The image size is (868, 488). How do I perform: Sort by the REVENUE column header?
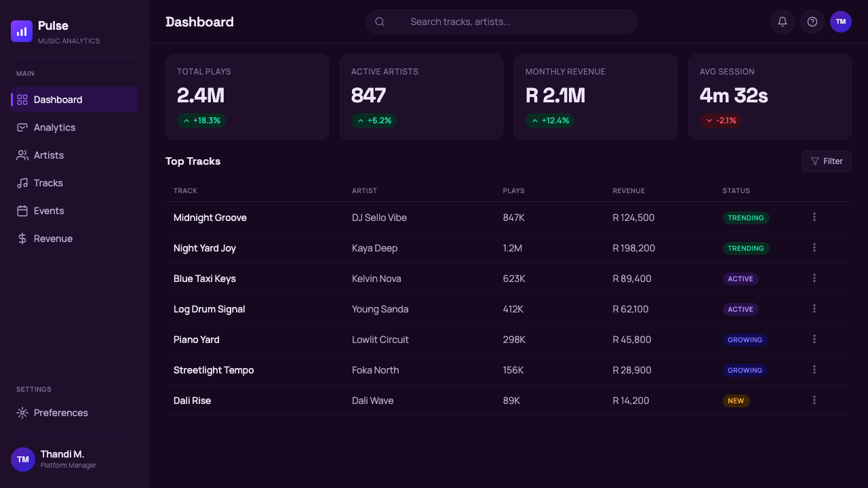point(629,190)
